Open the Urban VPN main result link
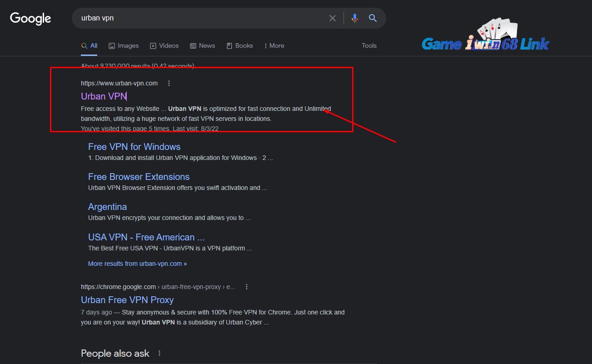 (x=104, y=96)
